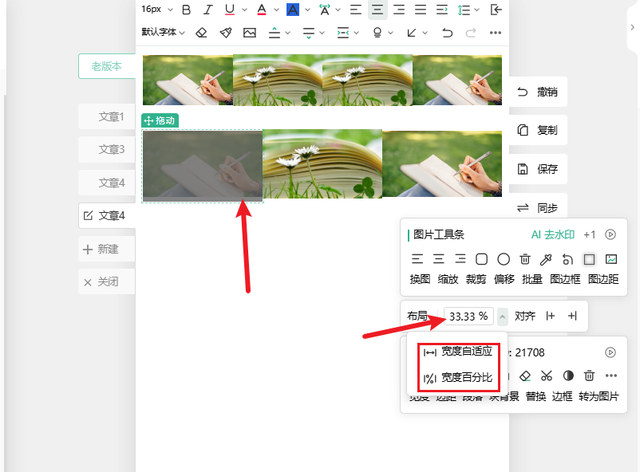Apply rounded square shape to image
The image size is (640, 472).
pyautogui.click(x=482, y=259)
